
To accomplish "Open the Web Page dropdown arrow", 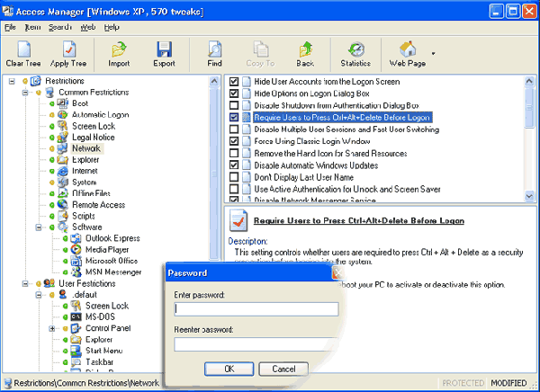I will (x=433, y=54).
